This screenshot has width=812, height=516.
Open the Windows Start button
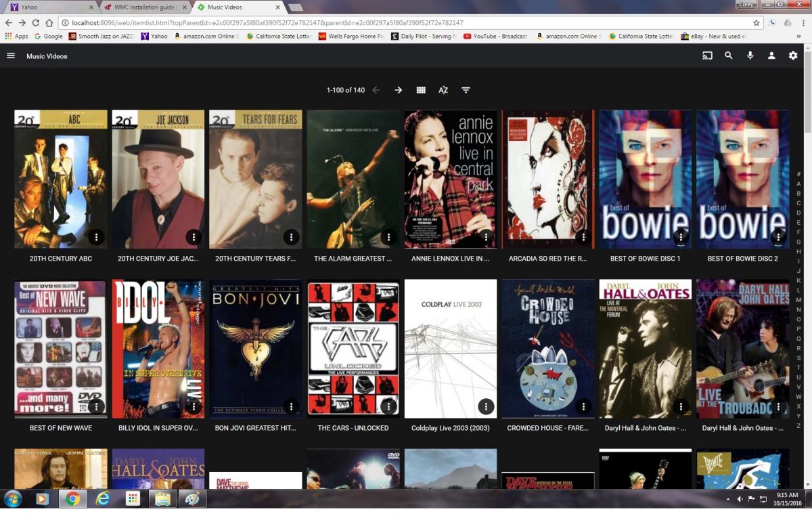tap(13, 499)
